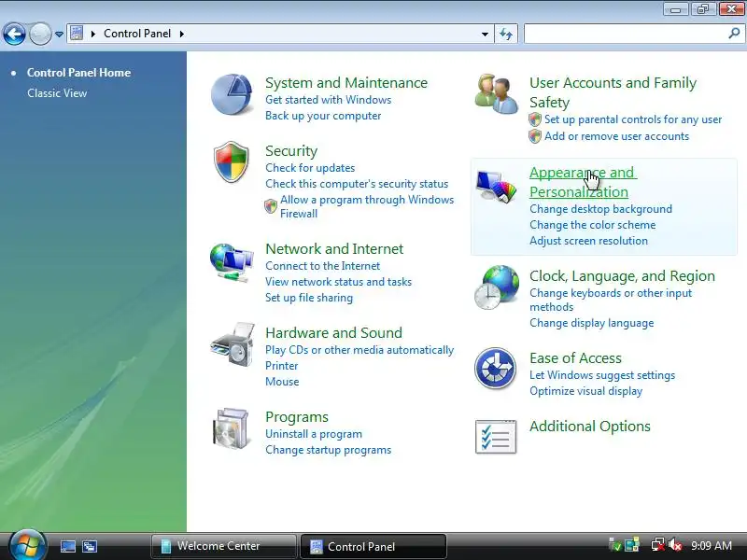Open the Appearance and Personalization monitor icon
Viewport: 747px width, 560px height.
(x=497, y=187)
